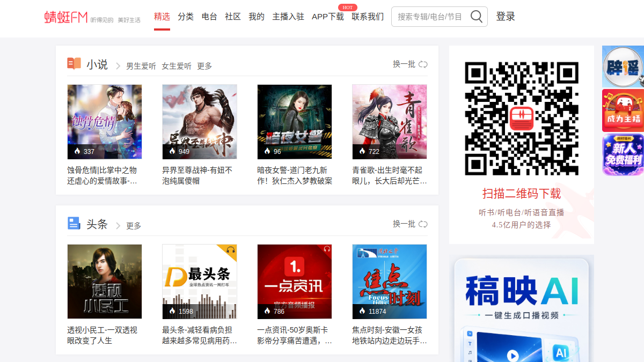
Task: Click flame play count 337 on 蚀骨危情
Action: point(84,151)
